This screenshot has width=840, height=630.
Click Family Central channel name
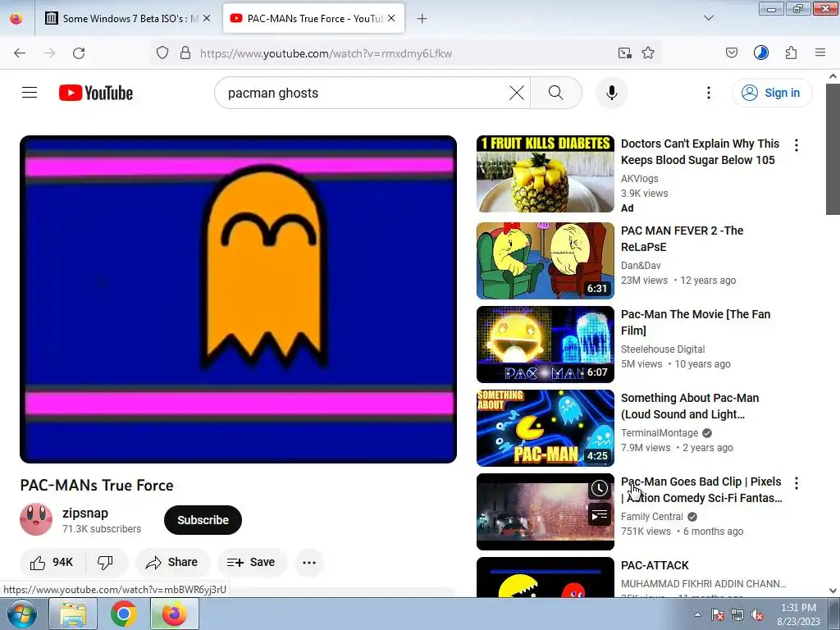pyautogui.click(x=652, y=517)
